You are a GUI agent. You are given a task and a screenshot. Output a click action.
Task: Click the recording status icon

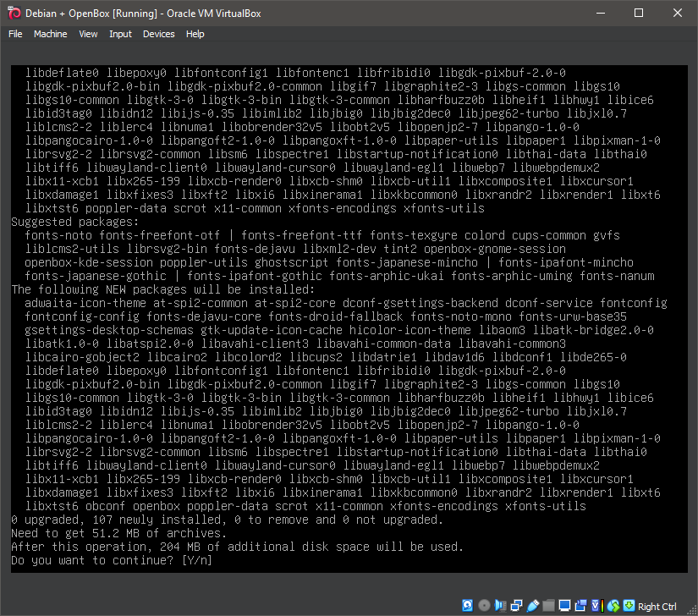point(581,605)
